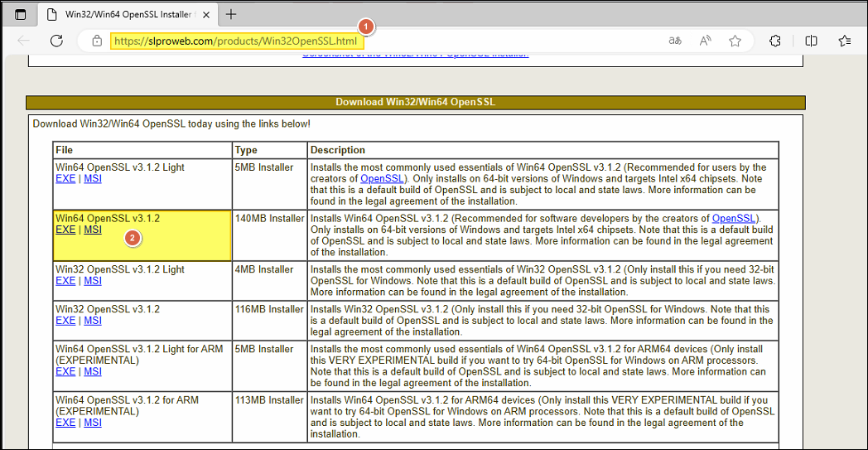The image size is (868, 450).
Task: Open a new browser tab
Action: click(x=231, y=15)
